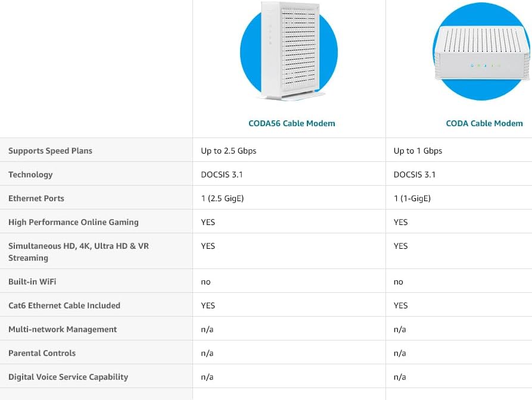Image resolution: width=532 pixels, height=400 pixels.
Task: Select Digital Voice Service Capability label
Action: 68,377
